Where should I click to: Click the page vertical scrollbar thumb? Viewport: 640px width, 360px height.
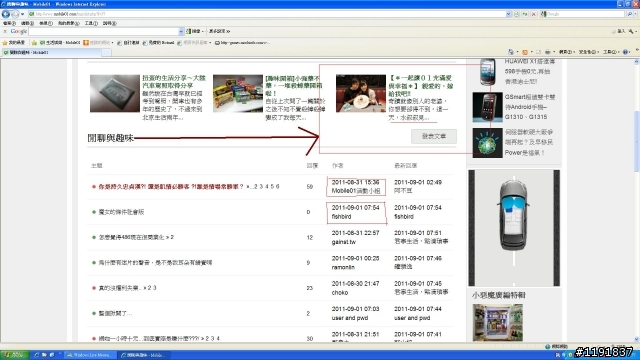636,141
